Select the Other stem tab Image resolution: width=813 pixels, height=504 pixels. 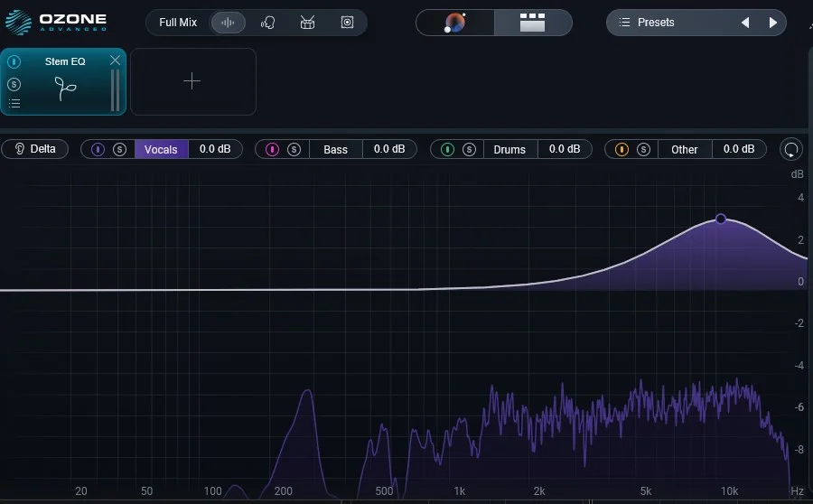tap(685, 149)
